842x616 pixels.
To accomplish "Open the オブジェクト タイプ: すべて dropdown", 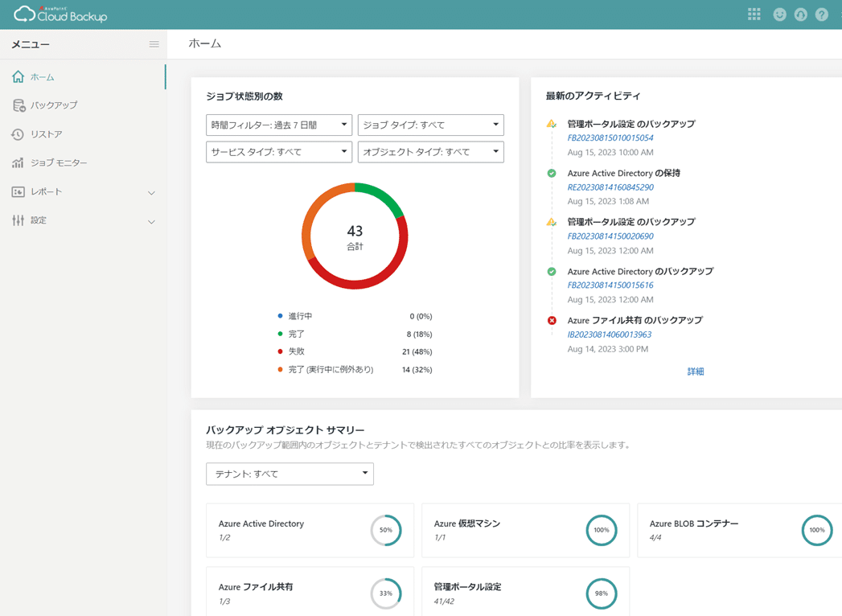I will tap(431, 152).
